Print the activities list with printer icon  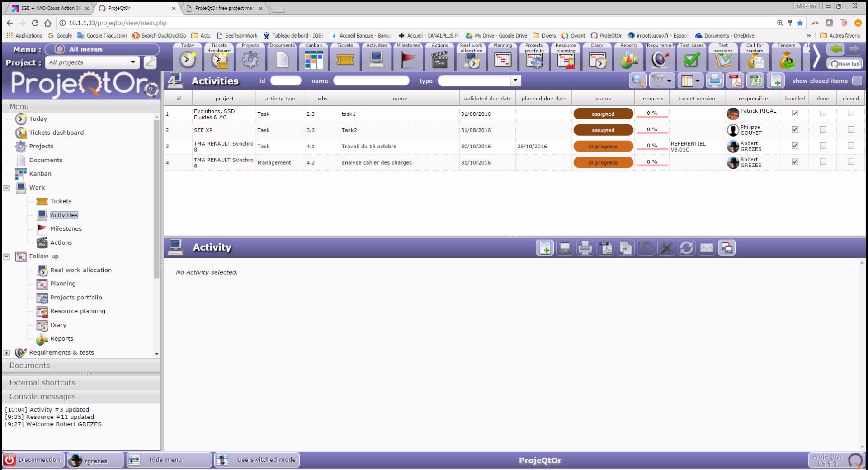click(x=715, y=81)
